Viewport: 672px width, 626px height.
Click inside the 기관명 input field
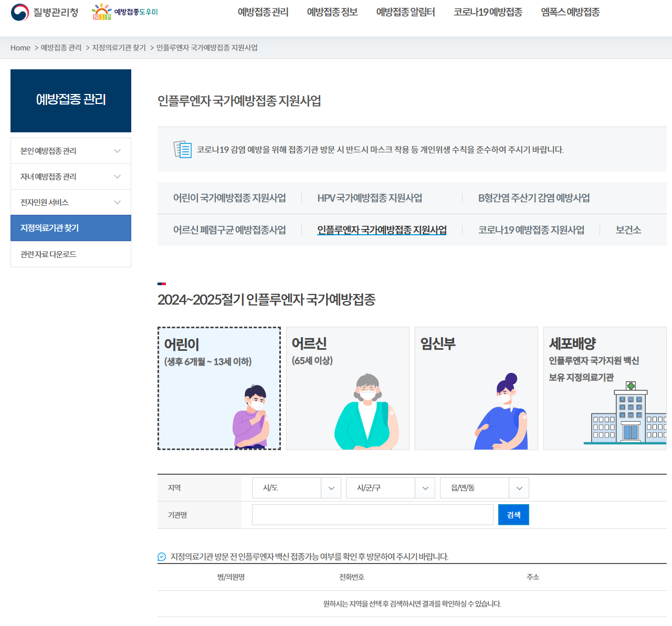tap(372, 515)
